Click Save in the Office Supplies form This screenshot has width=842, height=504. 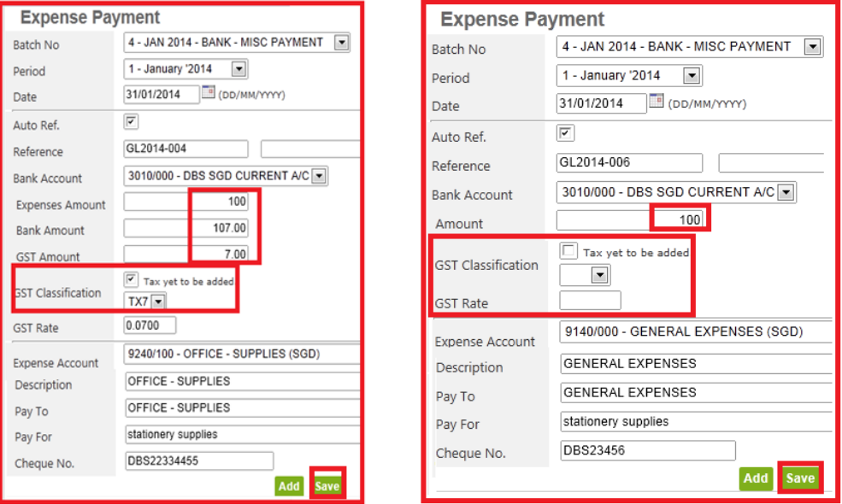tap(327, 485)
